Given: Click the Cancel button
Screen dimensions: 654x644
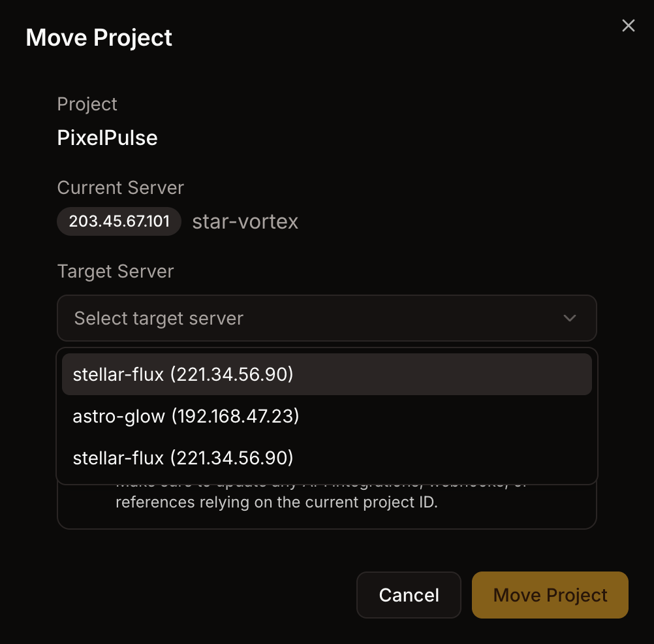Looking at the screenshot, I should click(x=409, y=594).
